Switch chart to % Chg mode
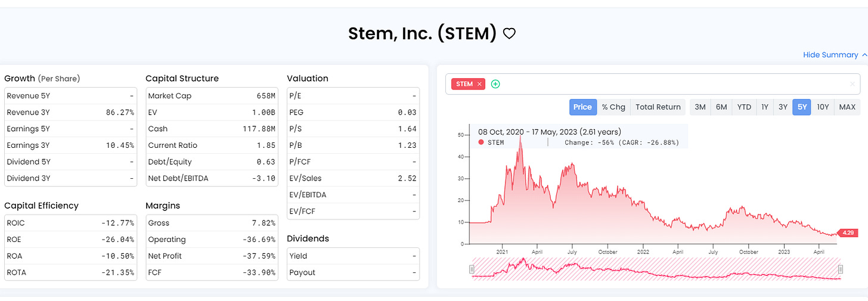868x301 pixels. tap(613, 107)
